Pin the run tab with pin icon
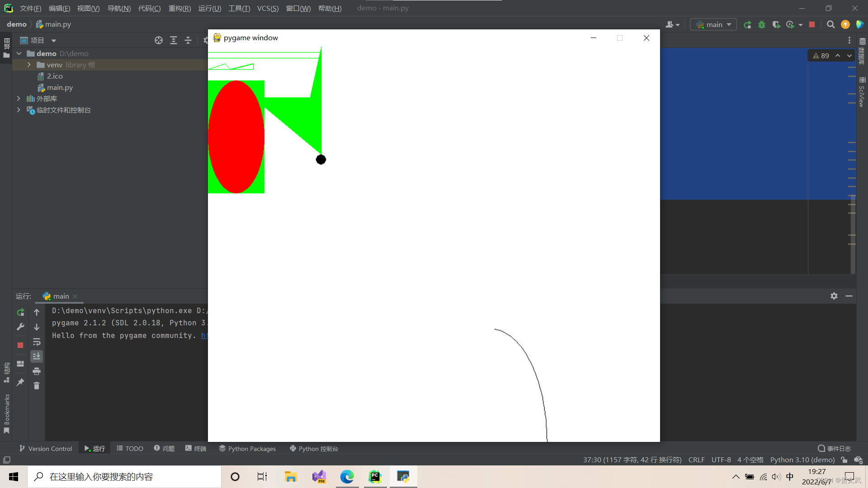 pos(20,382)
